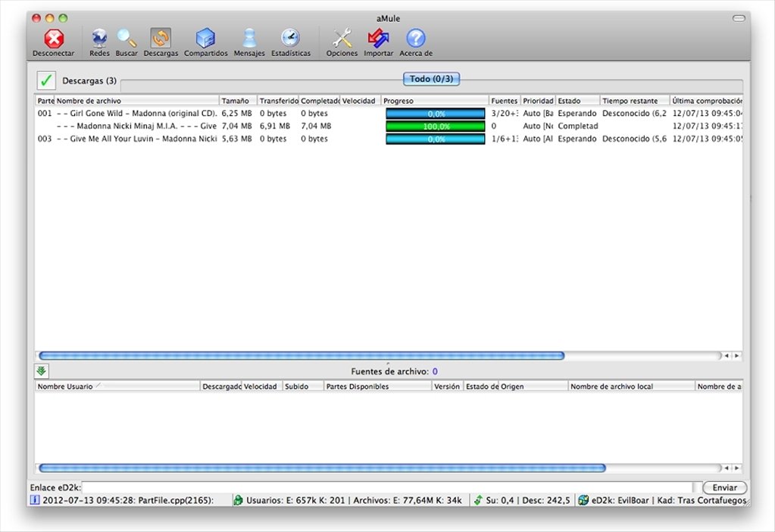Sort by Transferido column header
The image size is (775, 532).
278,100
